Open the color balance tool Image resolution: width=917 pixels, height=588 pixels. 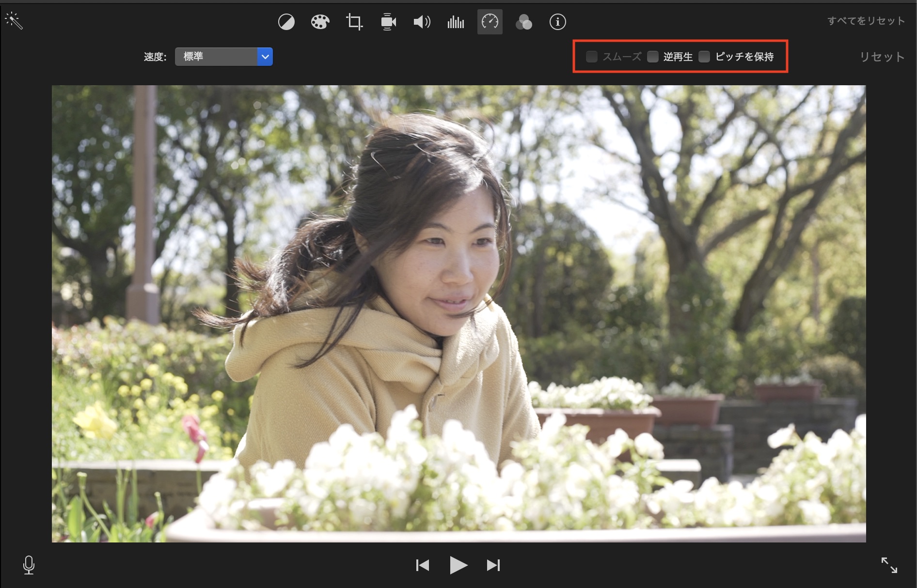286,22
